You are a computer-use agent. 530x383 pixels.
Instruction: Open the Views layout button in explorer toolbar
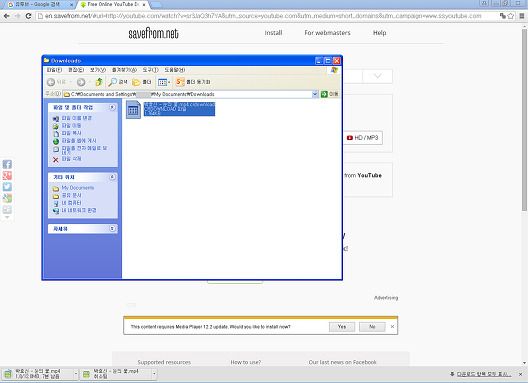pyautogui.click(x=164, y=82)
